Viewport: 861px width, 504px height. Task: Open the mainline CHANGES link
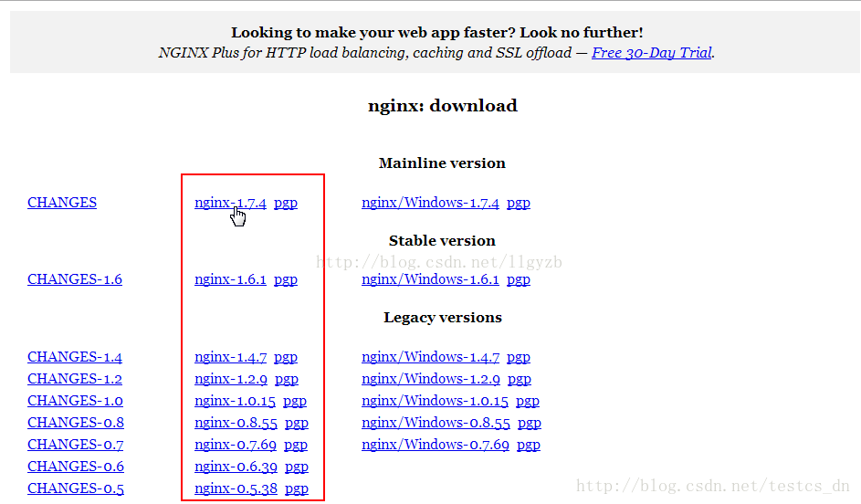(62, 203)
